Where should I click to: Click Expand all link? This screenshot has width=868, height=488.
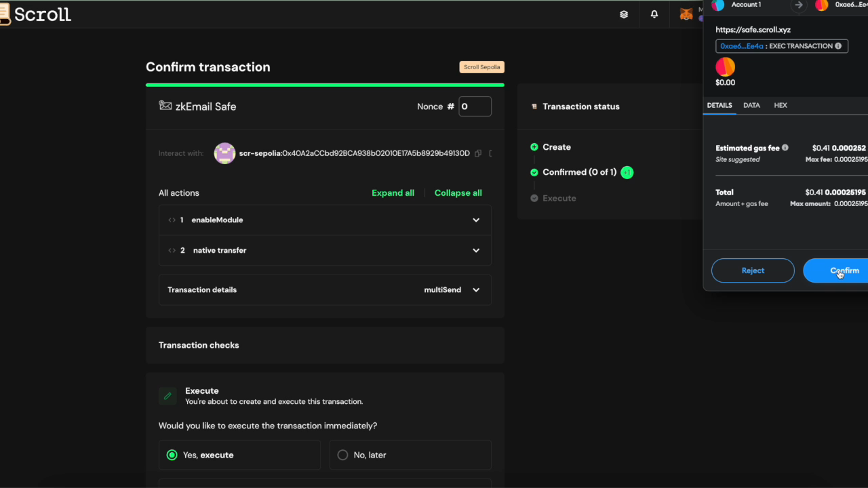coord(393,193)
